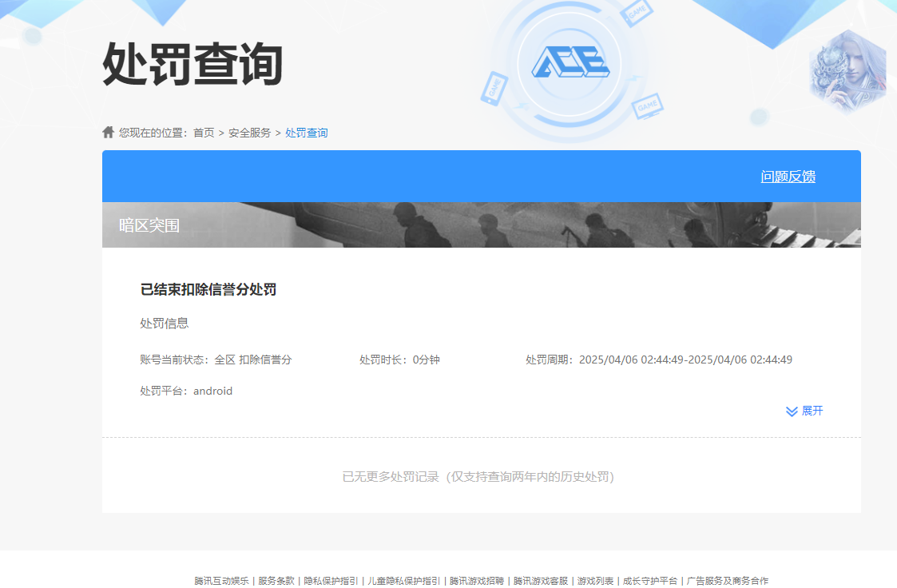897x588 pixels.
Task: Open the 成长守护平台 footer link
Action: click(x=650, y=581)
